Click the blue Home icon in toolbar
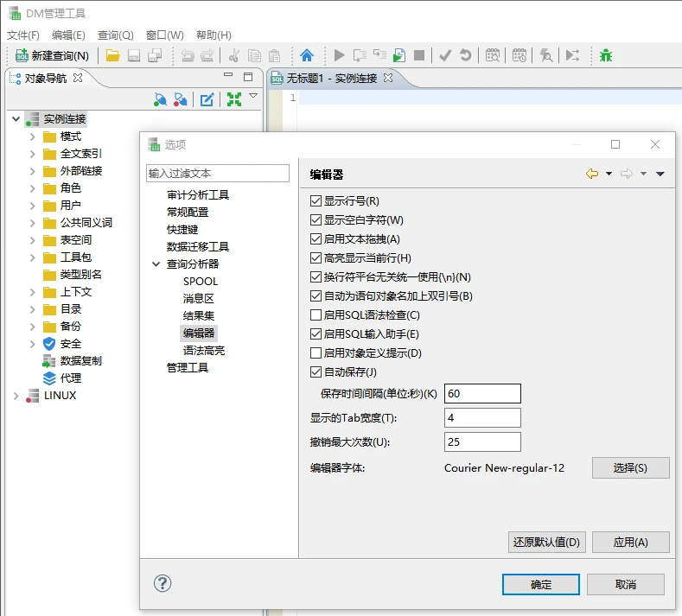Viewport: 682px width, 616px height. click(x=306, y=56)
